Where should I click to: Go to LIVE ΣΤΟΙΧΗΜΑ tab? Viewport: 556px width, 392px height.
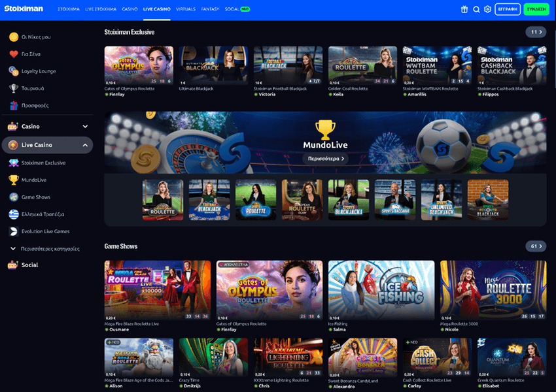[101, 9]
